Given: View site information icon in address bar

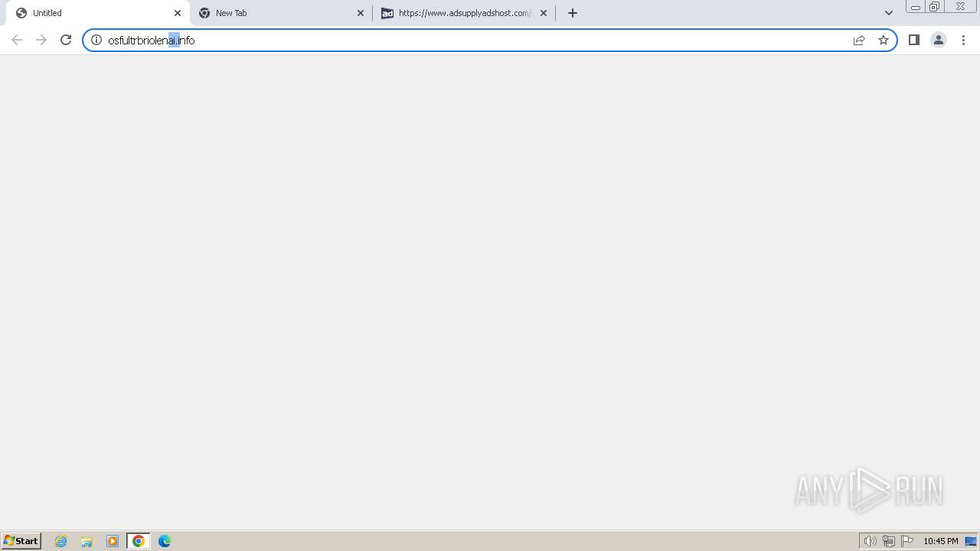Looking at the screenshot, I should [x=96, y=40].
